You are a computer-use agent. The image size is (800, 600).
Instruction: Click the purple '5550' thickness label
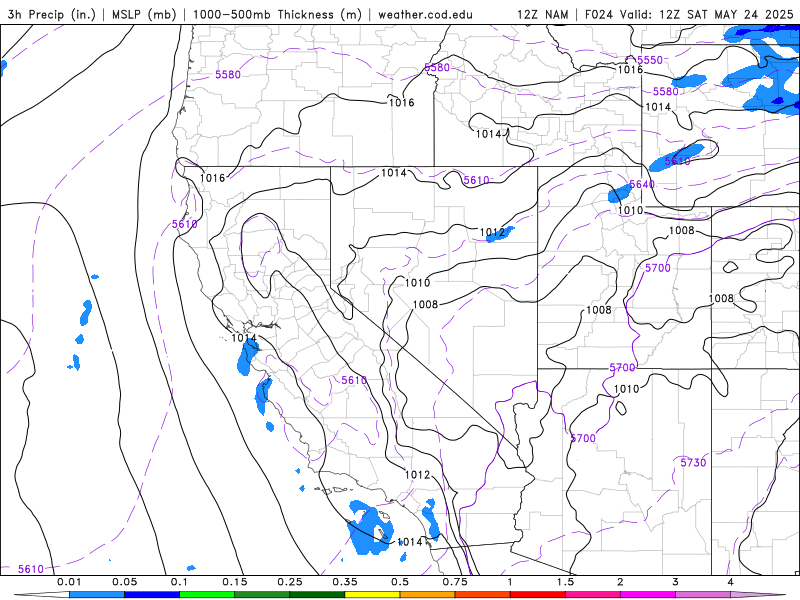tap(650, 60)
